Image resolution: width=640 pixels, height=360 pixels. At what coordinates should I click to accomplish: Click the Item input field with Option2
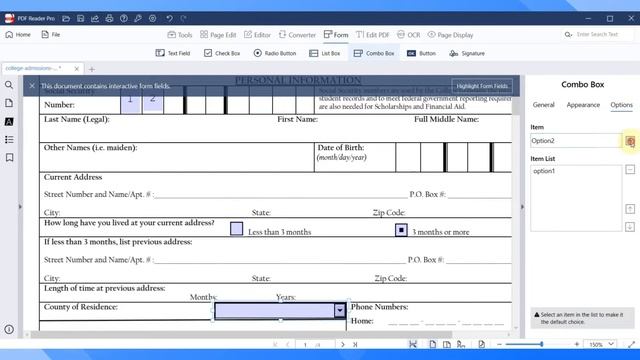pyautogui.click(x=576, y=141)
